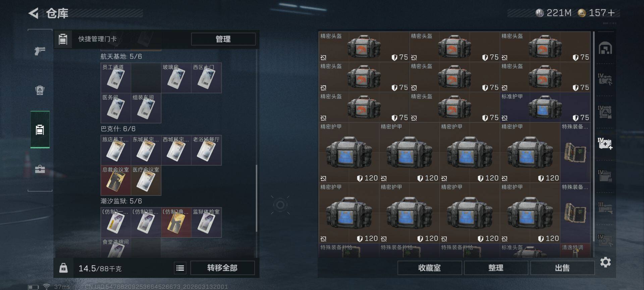Viewport: 644px width, 290px height.
Task: Select the keycard tab in left sidebar
Action: [40, 130]
